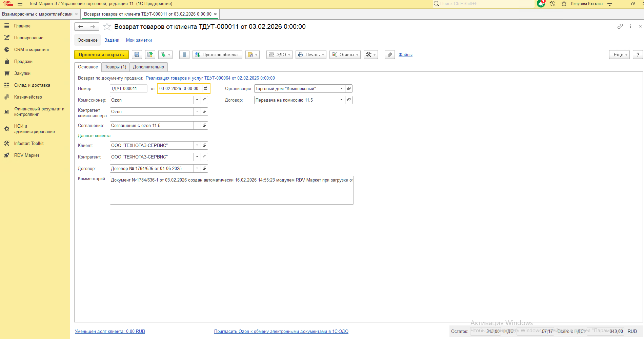Select the Соглашение value with ellipsis button
This screenshot has height=339, width=644.
click(x=197, y=126)
